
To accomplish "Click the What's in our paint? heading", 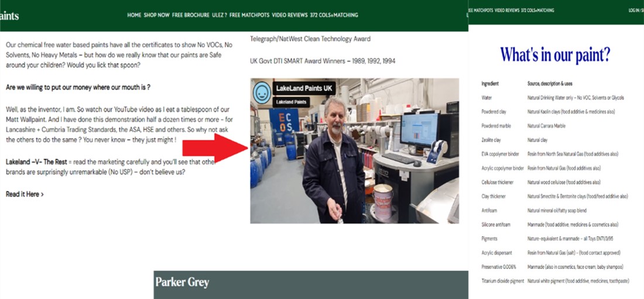I will pos(555,54).
